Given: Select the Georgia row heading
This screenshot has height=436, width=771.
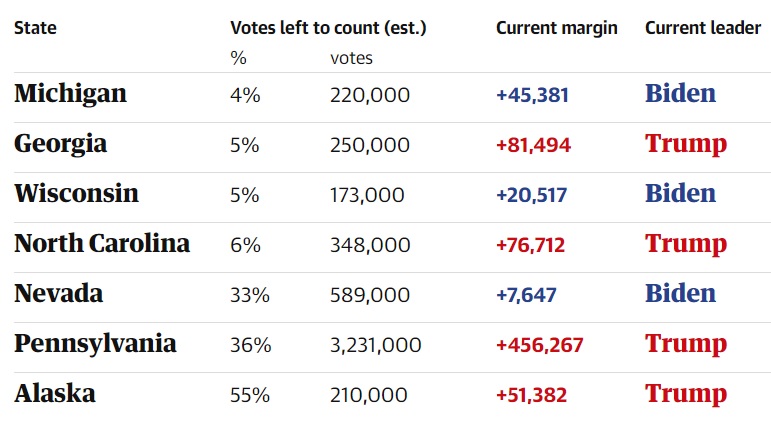Looking at the screenshot, I should pos(60,144).
